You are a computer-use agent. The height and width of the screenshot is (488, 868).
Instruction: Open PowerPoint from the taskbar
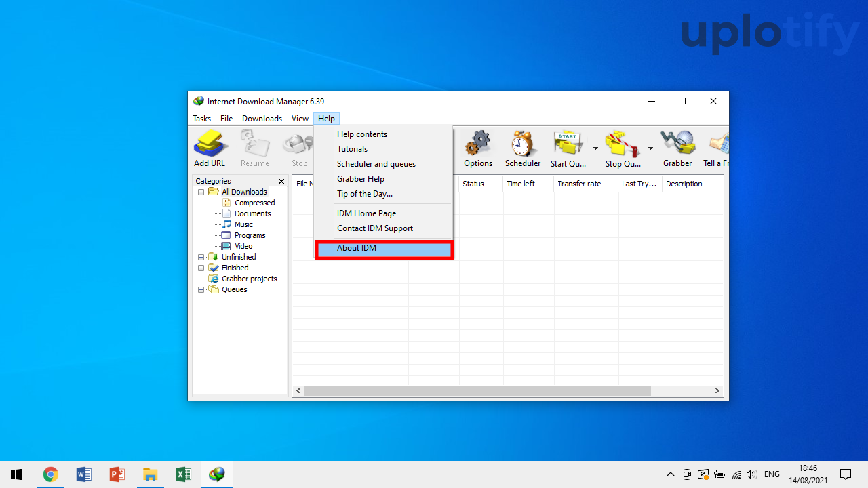tap(117, 474)
